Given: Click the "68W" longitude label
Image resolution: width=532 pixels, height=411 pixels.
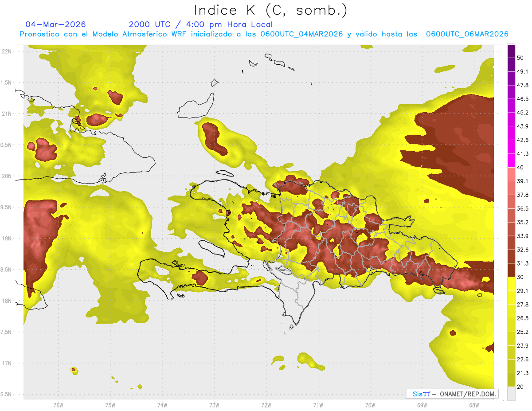Looking at the screenshot, I should 473,405.
